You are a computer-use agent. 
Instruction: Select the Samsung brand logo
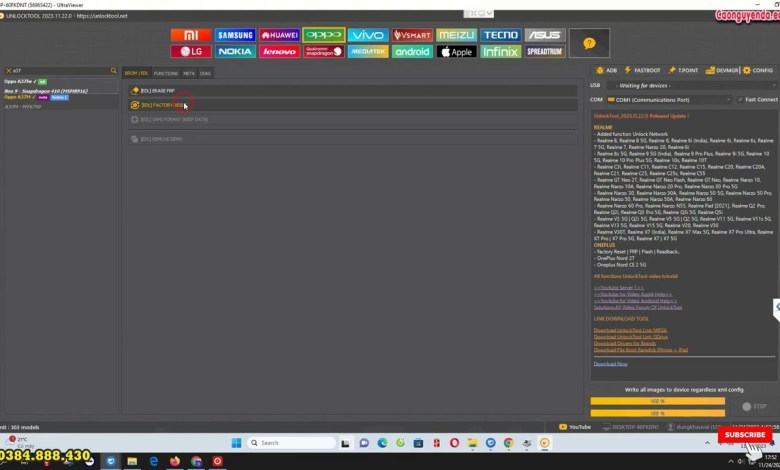235,35
